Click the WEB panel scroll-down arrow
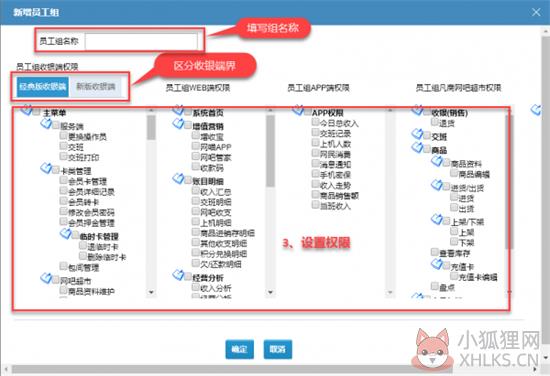550x376 pixels. coord(270,292)
